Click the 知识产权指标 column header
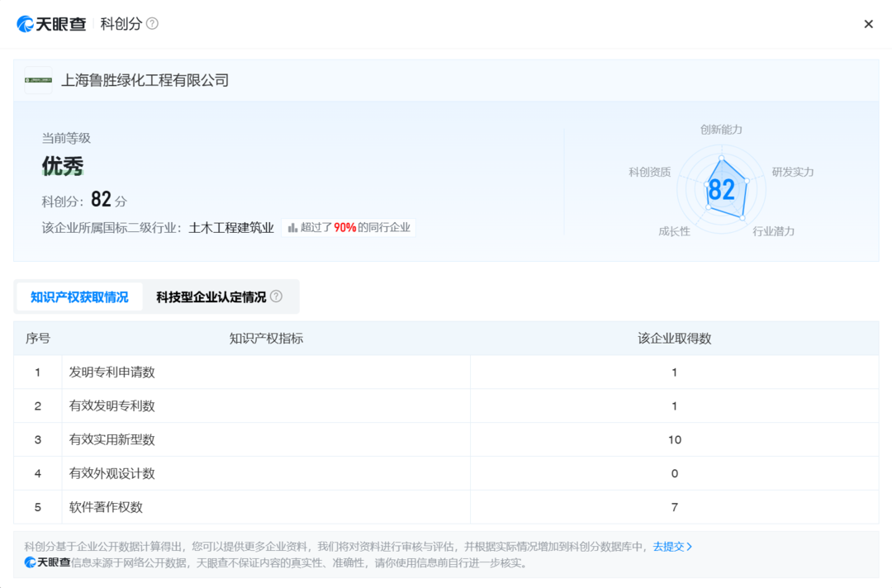Image resolution: width=892 pixels, height=588 pixels. pos(266,339)
